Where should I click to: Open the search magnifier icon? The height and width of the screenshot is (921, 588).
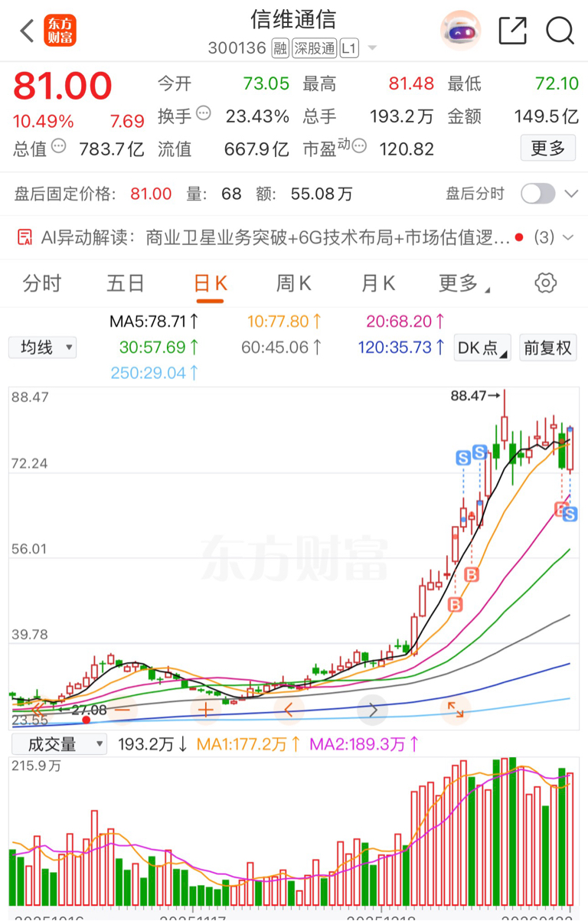click(560, 31)
